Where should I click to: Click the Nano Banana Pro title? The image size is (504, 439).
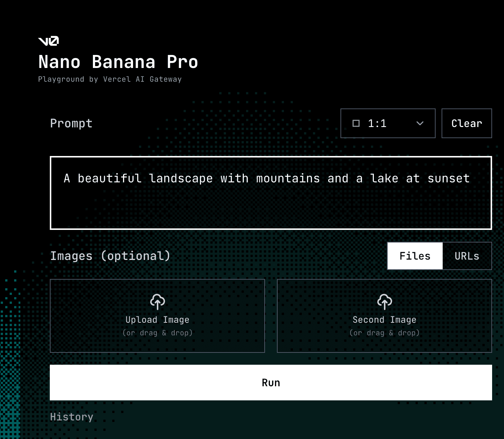pyautogui.click(x=118, y=62)
